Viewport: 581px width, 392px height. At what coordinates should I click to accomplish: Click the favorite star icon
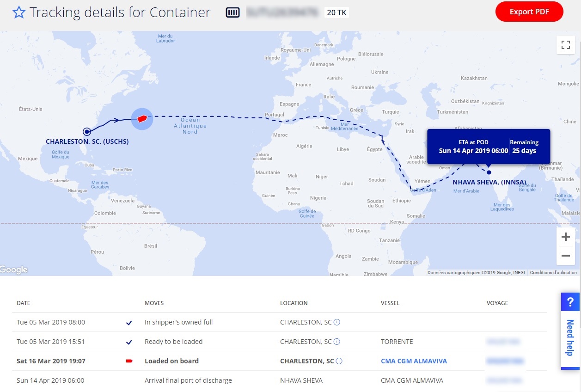point(18,12)
